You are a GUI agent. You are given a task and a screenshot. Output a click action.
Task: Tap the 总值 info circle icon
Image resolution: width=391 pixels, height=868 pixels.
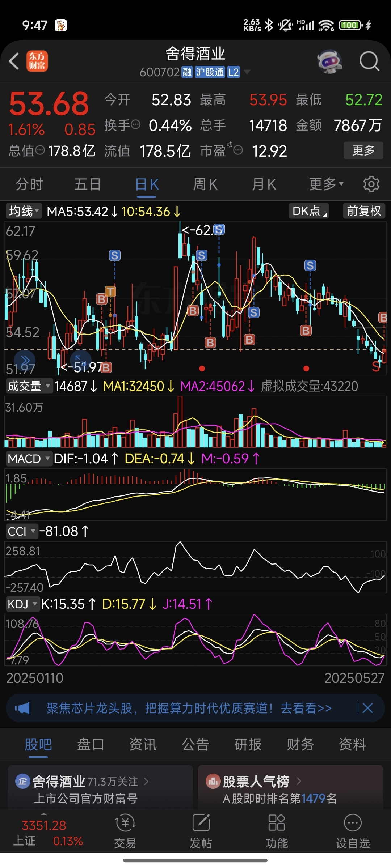pyautogui.click(x=40, y=150)
